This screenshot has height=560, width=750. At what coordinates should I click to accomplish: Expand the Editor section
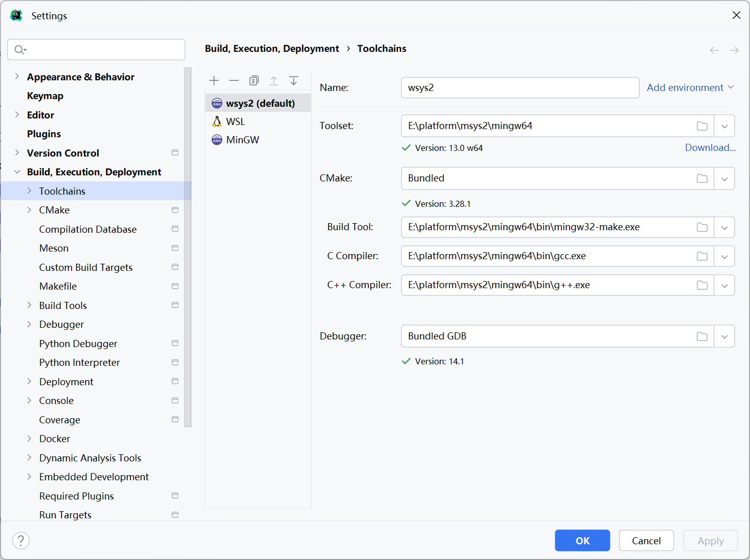tap(17, 115)
